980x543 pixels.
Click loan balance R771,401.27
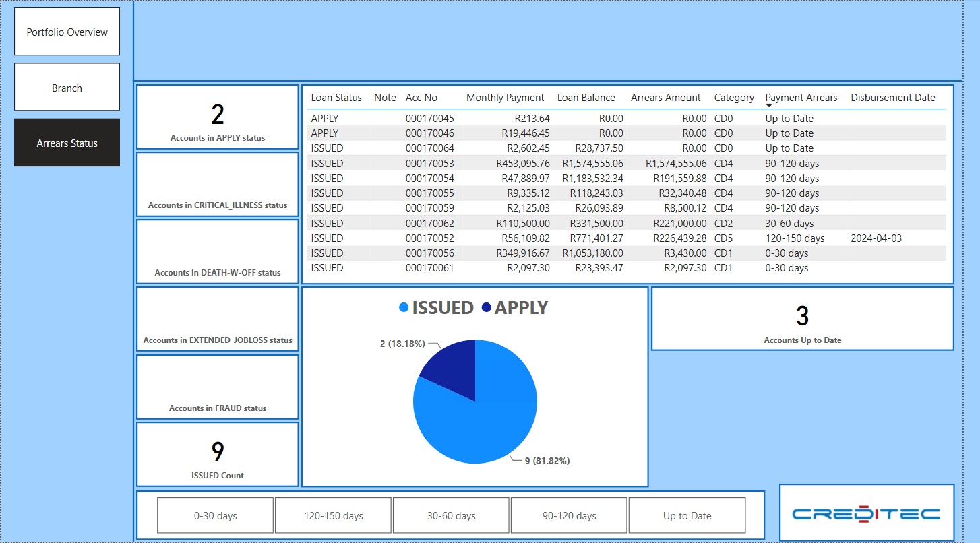pyautogui.click(x=596, y=238)
